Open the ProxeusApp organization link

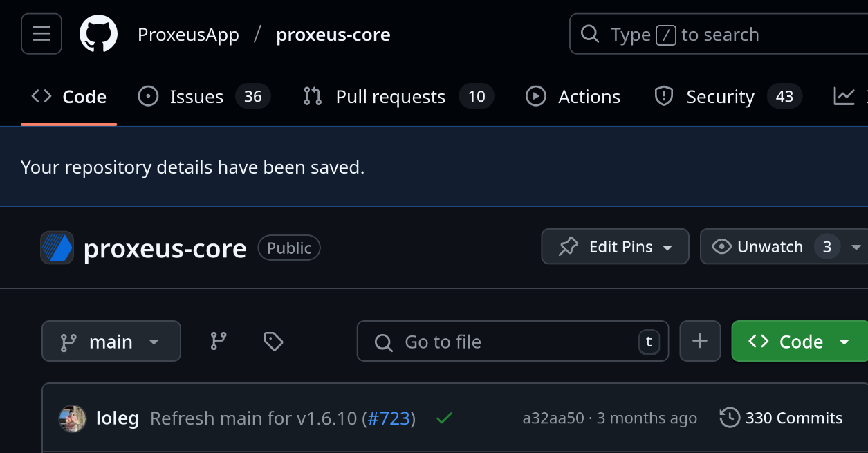click(188, 35)
